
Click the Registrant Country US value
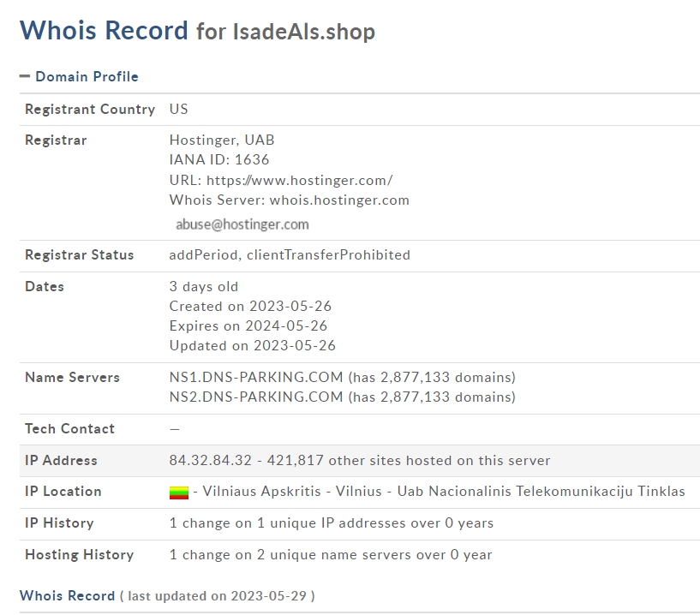tap(178, 109)
